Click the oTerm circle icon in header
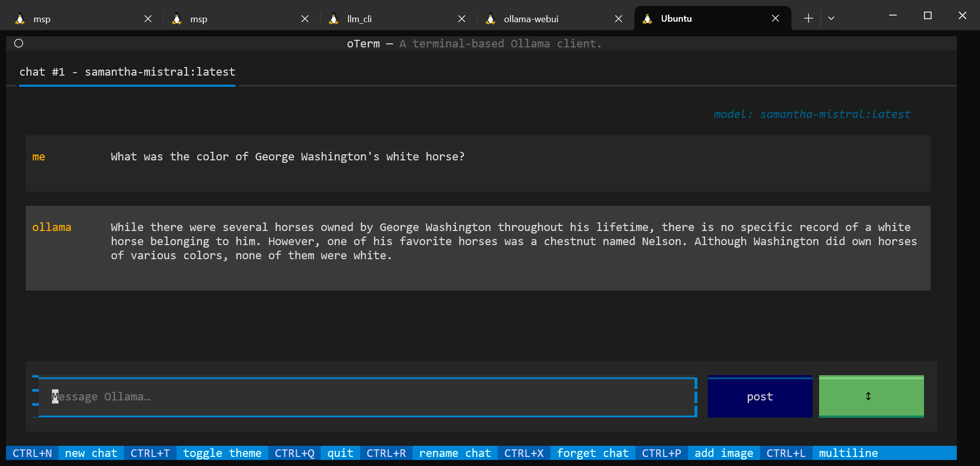Image resolution: width=980 pixels, height=466 pixels. click(19, 43)
